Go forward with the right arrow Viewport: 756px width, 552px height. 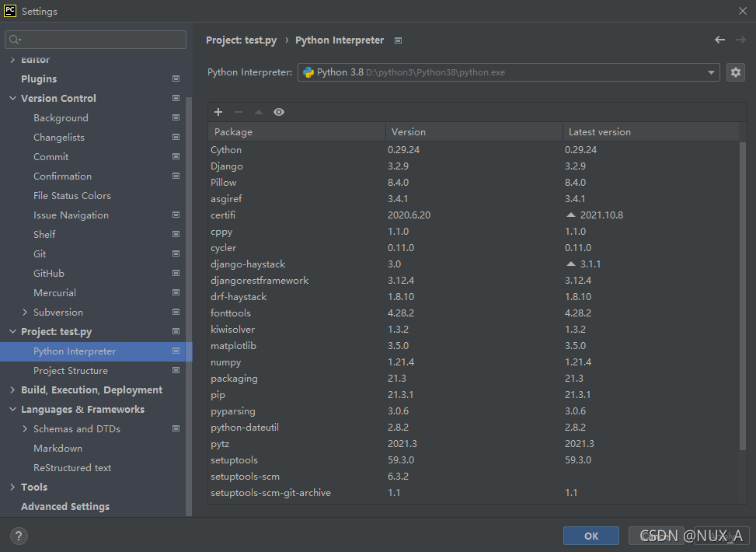pos(740,40)
